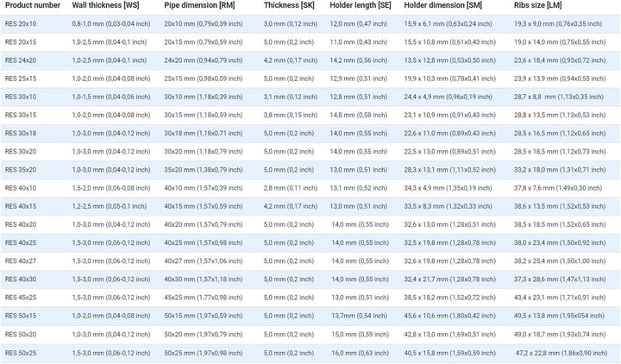This screenshot has width=621, height=364.
Task: Click product number RES 24x20
Action: (21, 60)
